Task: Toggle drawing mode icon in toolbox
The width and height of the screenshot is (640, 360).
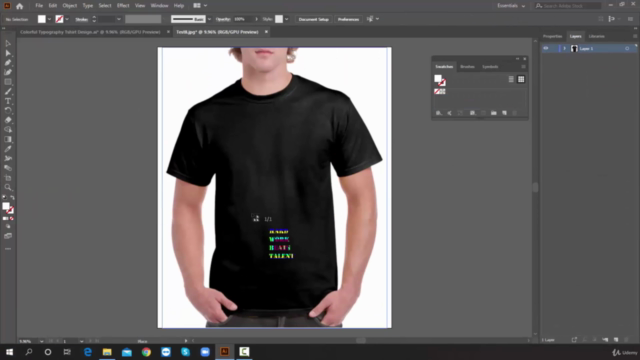Action: (x=8, y=226)
